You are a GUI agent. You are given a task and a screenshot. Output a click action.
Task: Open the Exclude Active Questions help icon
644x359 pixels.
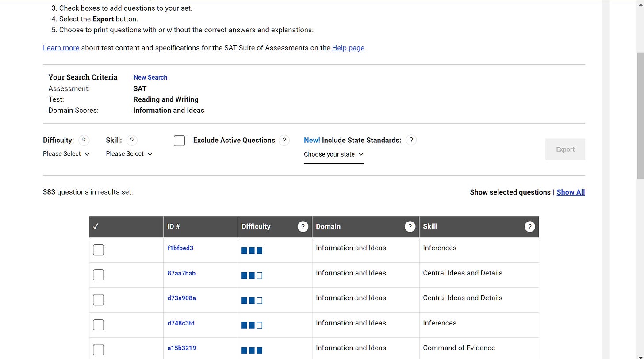[x=284, y=141]
